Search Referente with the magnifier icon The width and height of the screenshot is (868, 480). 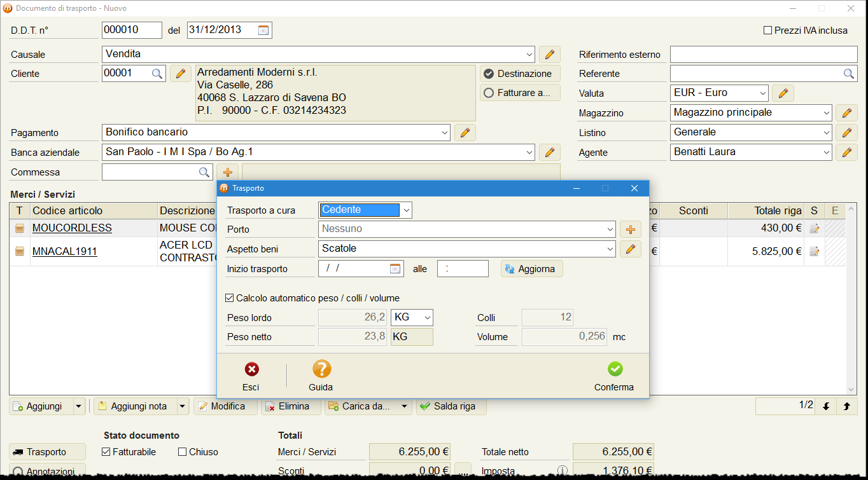849,74
